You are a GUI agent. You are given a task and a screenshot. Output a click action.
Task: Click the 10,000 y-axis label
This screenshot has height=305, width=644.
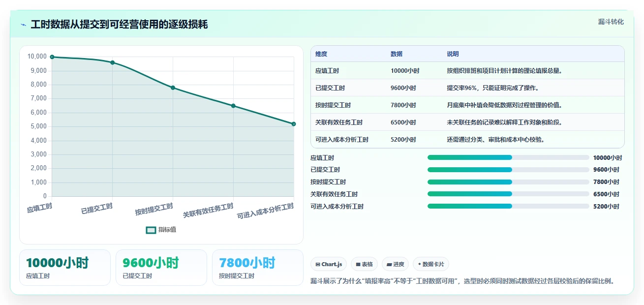point(37,57)
